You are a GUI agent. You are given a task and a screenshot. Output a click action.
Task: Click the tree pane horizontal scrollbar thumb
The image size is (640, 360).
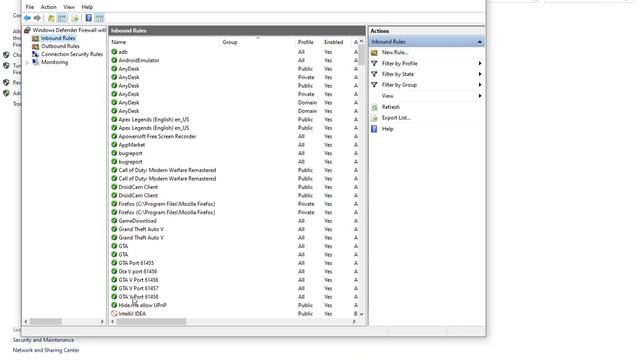coord(46,322)
